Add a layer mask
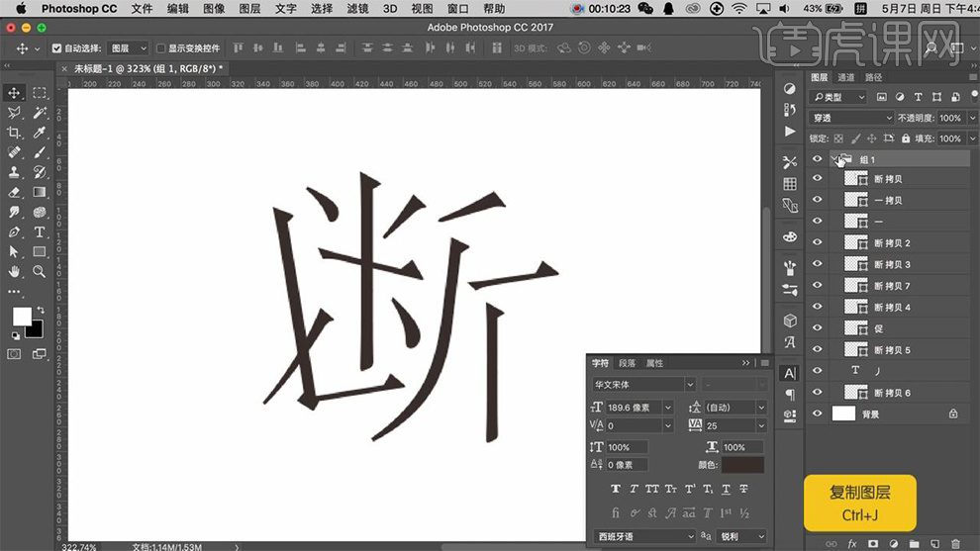Screen dimensions: 980x551 (873, 544)
